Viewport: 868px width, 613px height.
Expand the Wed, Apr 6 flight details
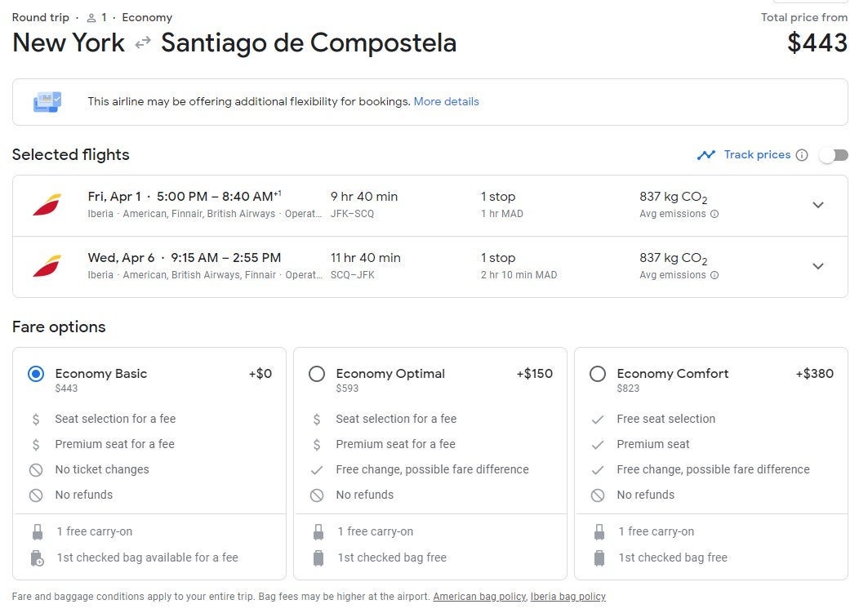point(818,266)
